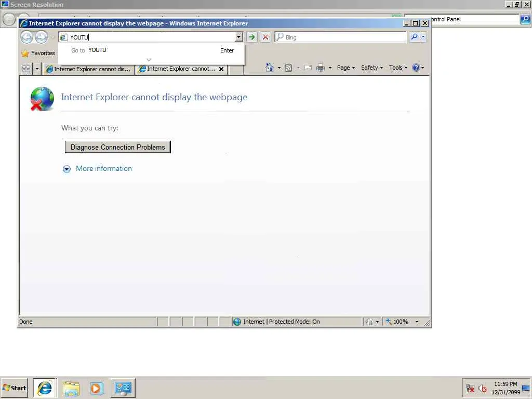This screenshot has height=399, width=532.
Task: Click the Home page icon
Action: [270, 68]
